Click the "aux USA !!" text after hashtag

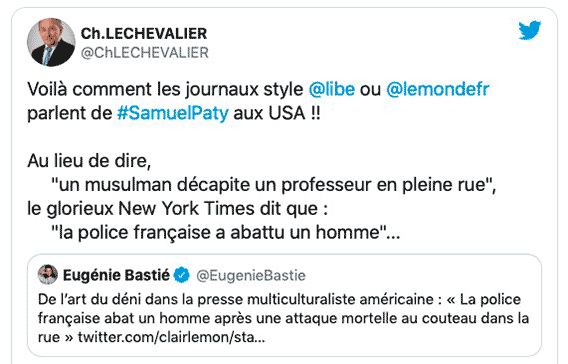[x=277, y=113]
